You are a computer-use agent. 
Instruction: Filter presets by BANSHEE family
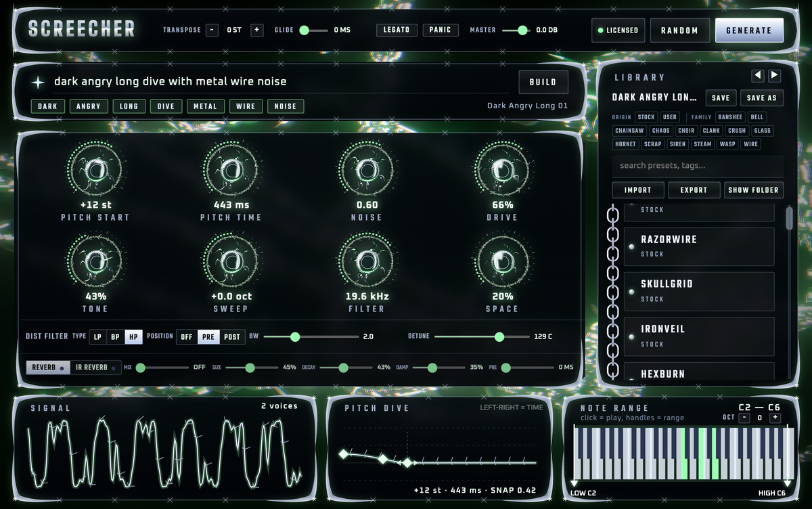pos(730,117)
